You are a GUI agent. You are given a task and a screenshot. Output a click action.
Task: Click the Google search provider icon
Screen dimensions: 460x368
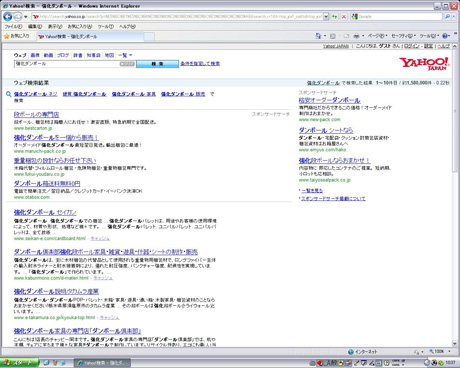[x=355, y=16]
